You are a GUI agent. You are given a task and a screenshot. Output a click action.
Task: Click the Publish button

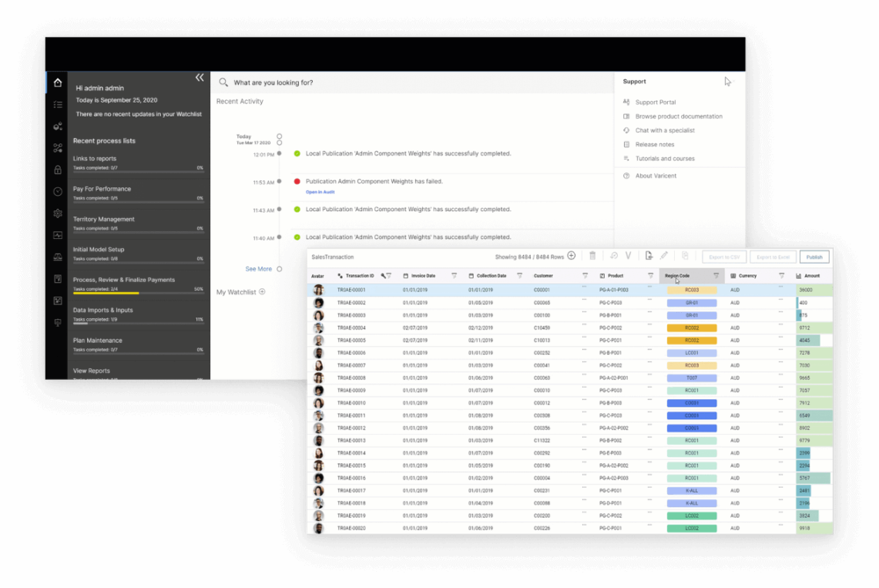click(x=814, y=257)
